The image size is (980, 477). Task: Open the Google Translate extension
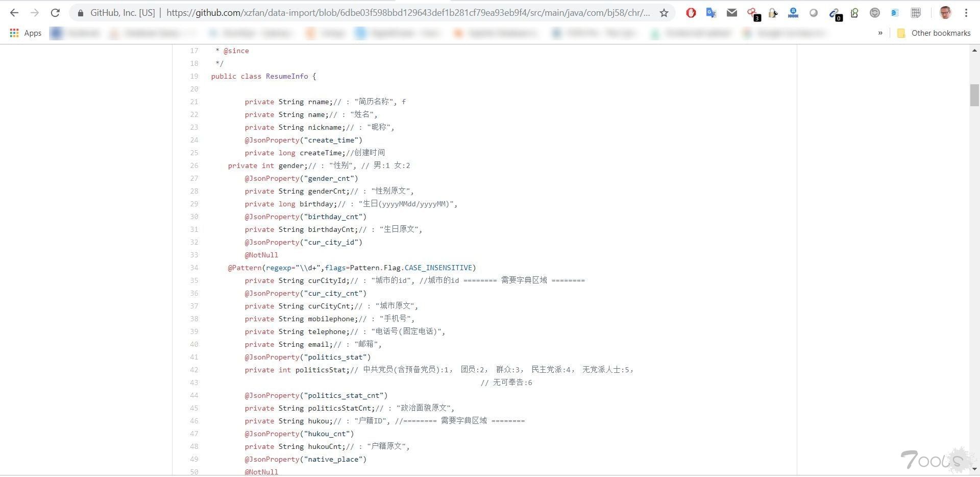[x=711, y=13]
